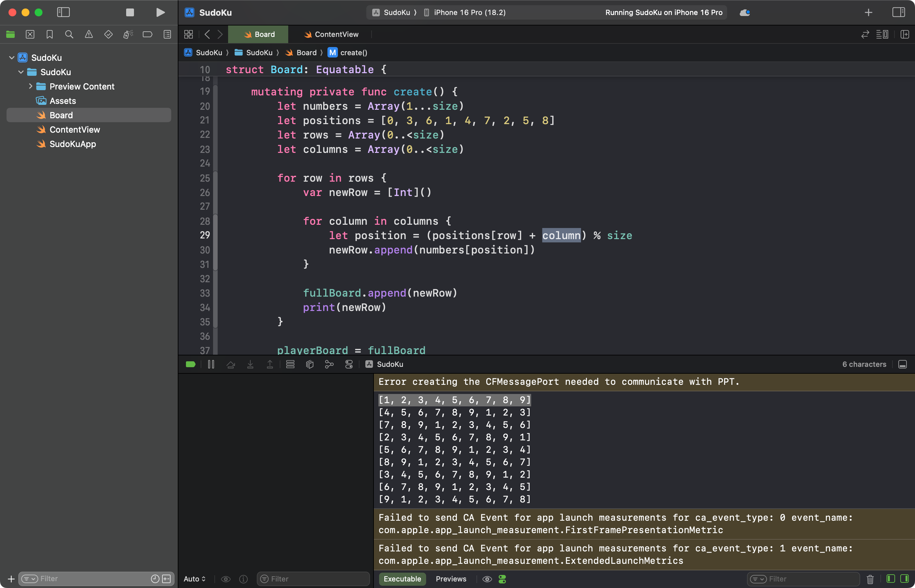The height and width of the screenshot is (588, 915).
Task: Choose the iPhone 16 Pro run destination
Action: [x=465, y=13]
